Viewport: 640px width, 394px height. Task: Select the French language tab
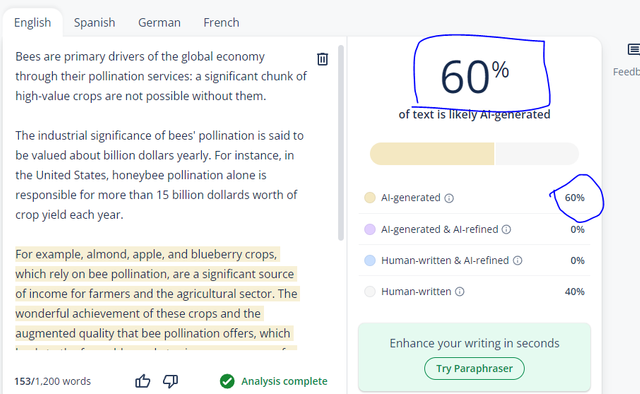pos(221,22)
